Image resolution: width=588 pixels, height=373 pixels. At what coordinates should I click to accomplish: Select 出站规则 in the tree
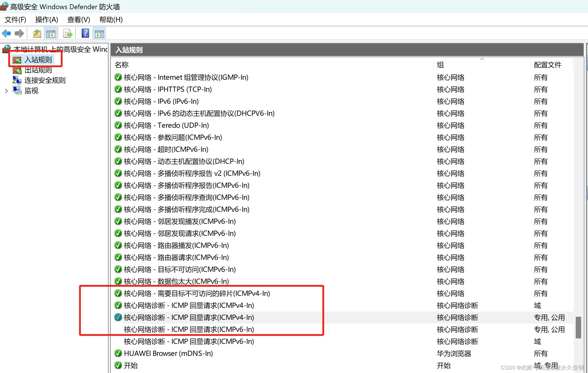38,70
